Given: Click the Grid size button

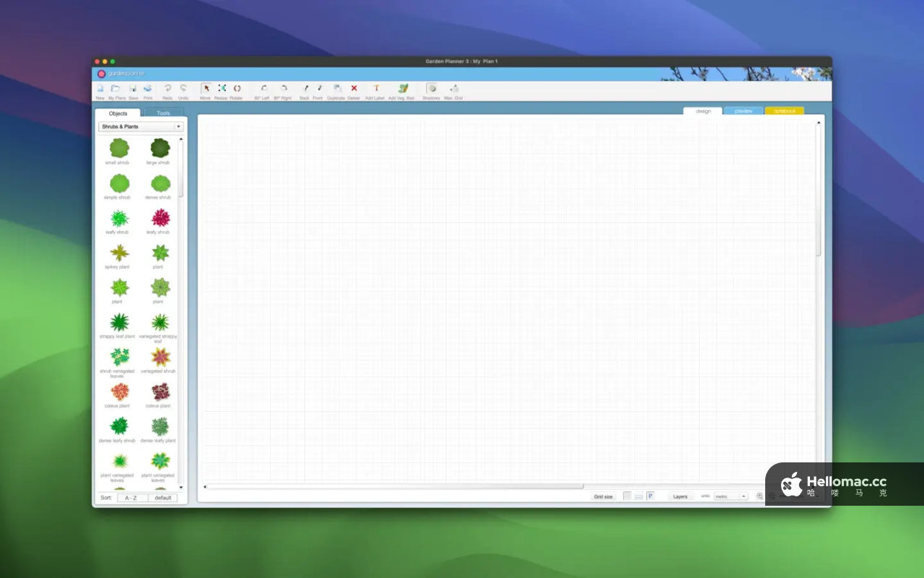Looking at the screenshot, I should 603,496.
